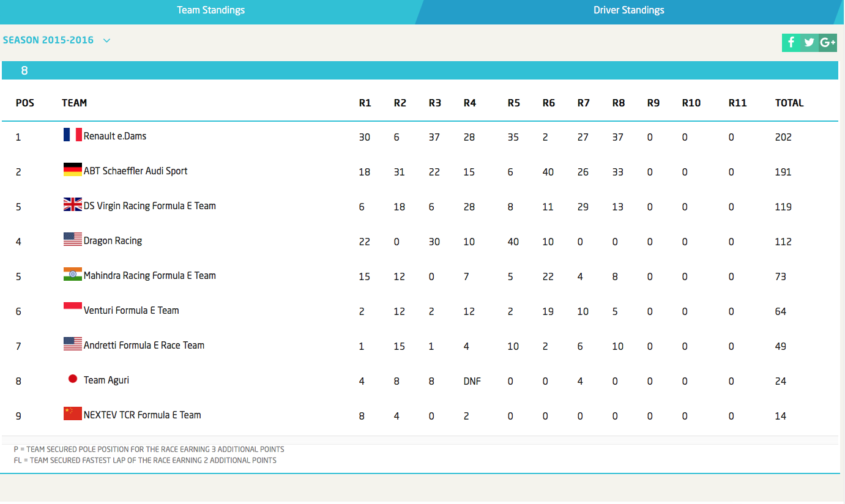Open Mahindra Racing Formula E Team
The height and width of the screenshot is (504, 845).
pos(150,275)
